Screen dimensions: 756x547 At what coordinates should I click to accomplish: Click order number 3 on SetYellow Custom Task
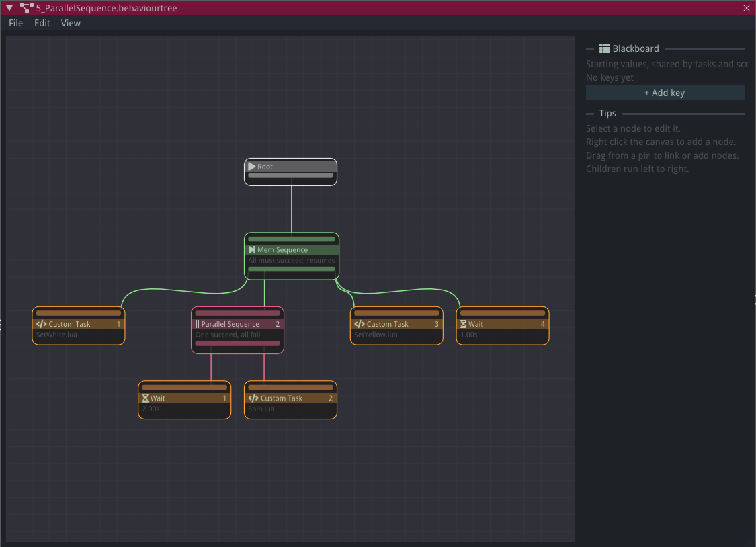(437, 324)
